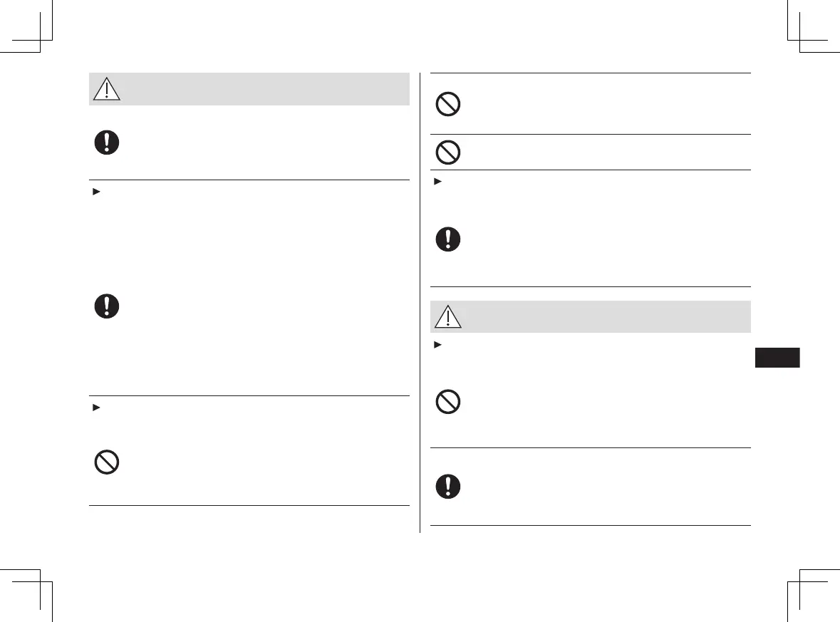Click the middle-left exclamation mark circle icon
Screen dimensions: 840x622
(107, 306)
